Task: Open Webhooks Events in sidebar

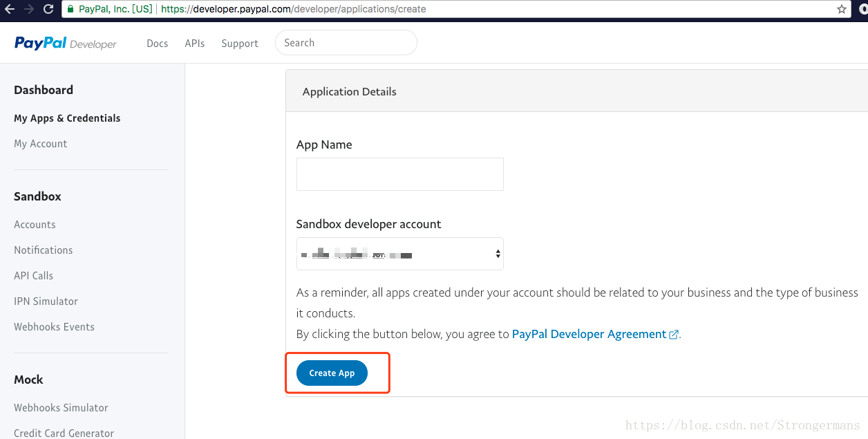Action: coord(54,327)
